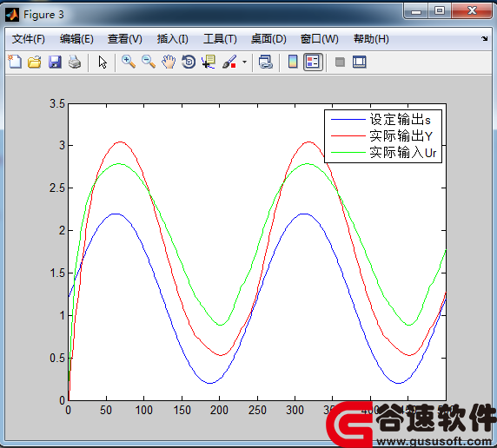This screenshot has width=497, height=448.
Task: Open a file with the folder icon
Action: coord(34,62)
